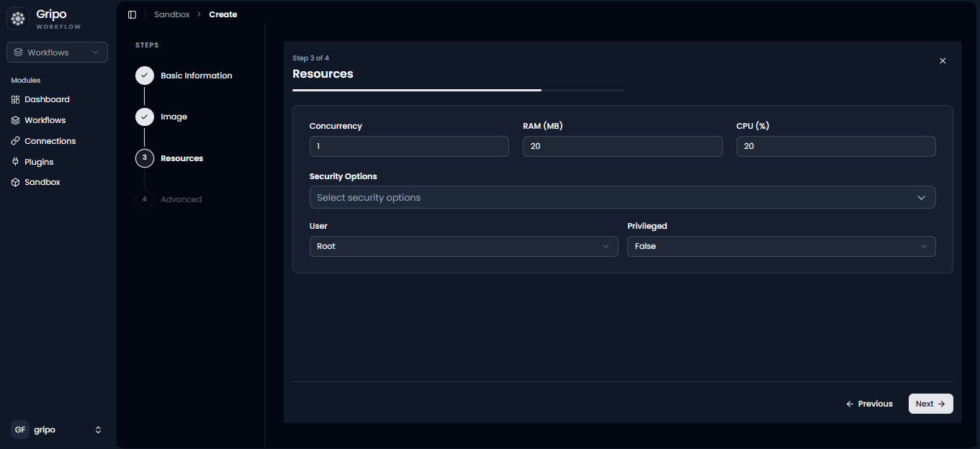The height and width of the screenshot is (449, 980).
Task: Focus the RAM (MB) input field
Action: [x=622, y=146]
